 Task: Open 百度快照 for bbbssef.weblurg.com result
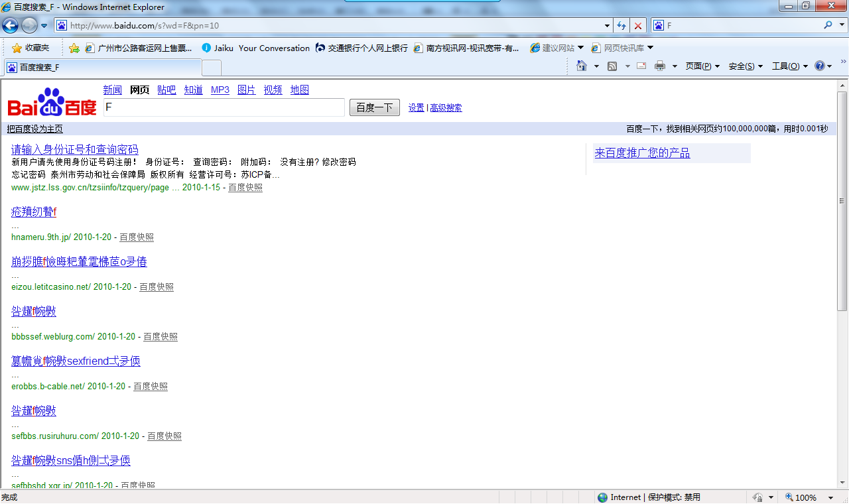[161, 337]
